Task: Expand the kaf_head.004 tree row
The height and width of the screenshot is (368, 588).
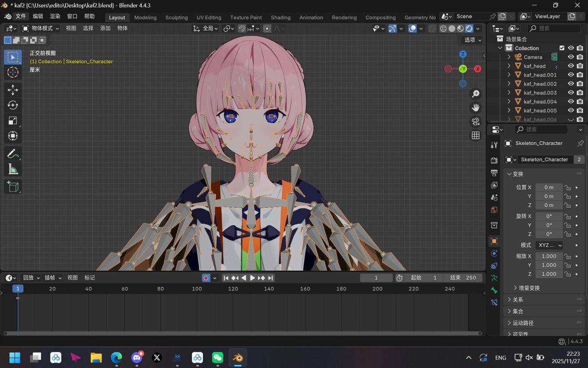Action: 509,102
